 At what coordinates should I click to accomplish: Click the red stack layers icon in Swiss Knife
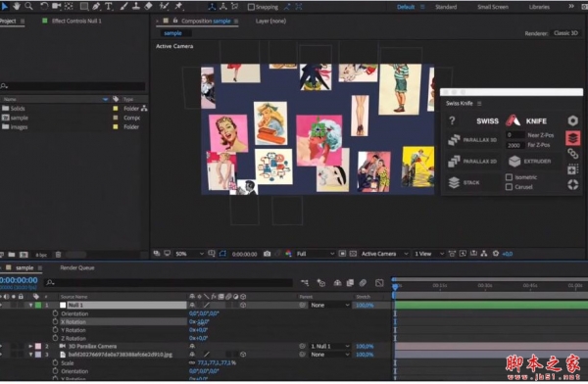coord(572,138)
